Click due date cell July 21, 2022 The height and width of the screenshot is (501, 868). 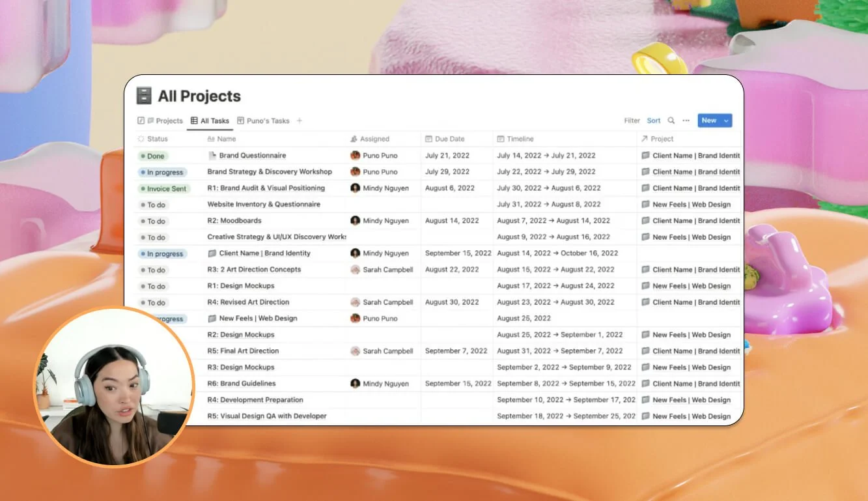coord(447,156)
